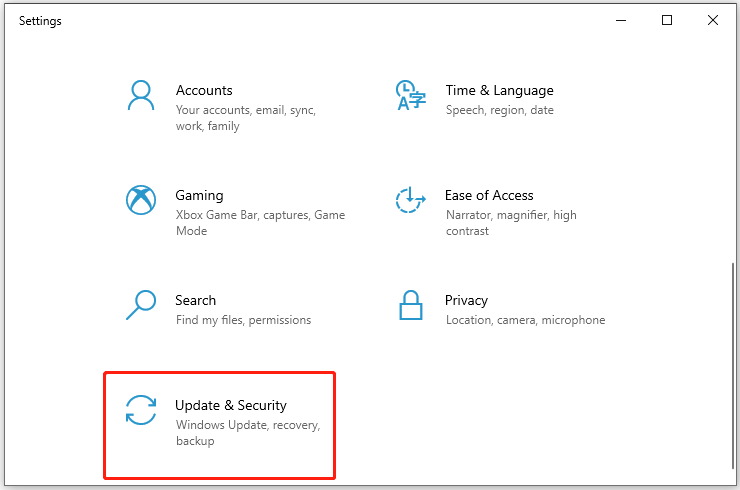Open Ease of Access settings heading
This screenshot has width=740, height=490.
click(489, 195)
